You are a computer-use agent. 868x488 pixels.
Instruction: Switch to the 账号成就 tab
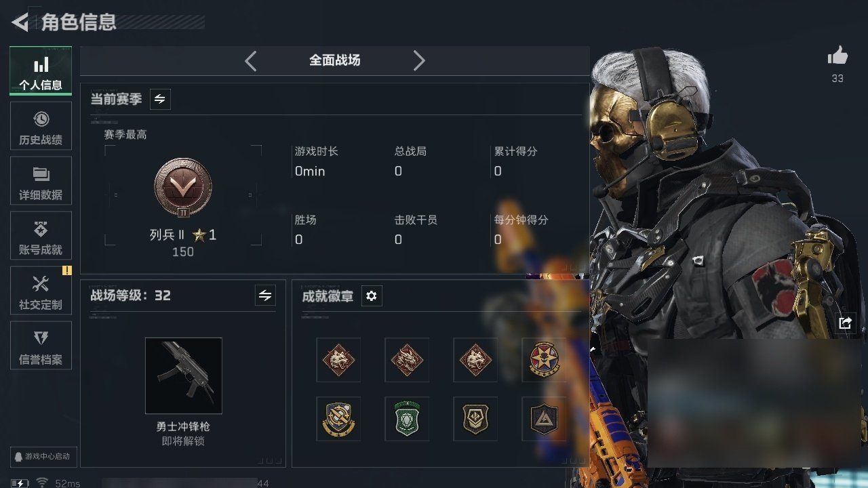point(41,237)
